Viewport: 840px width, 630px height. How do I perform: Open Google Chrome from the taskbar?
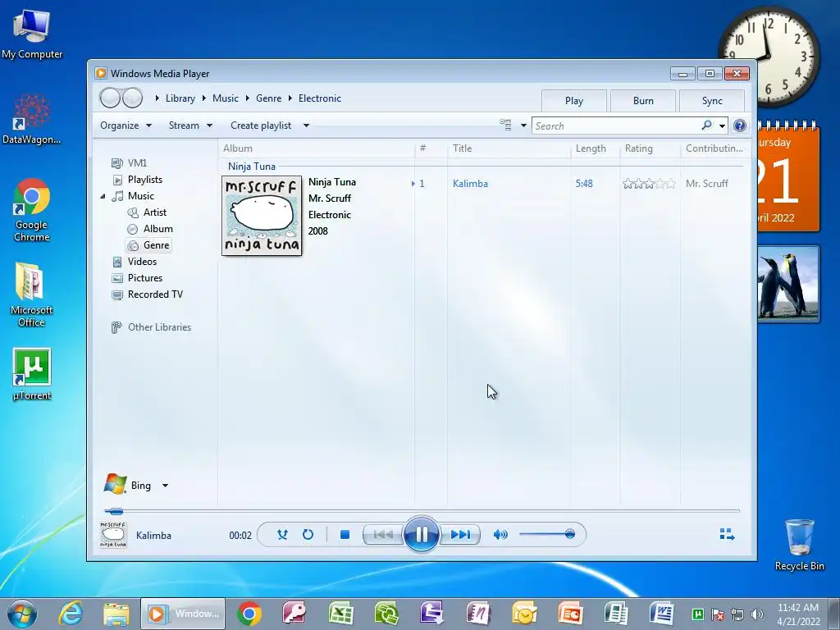point(249,614)
